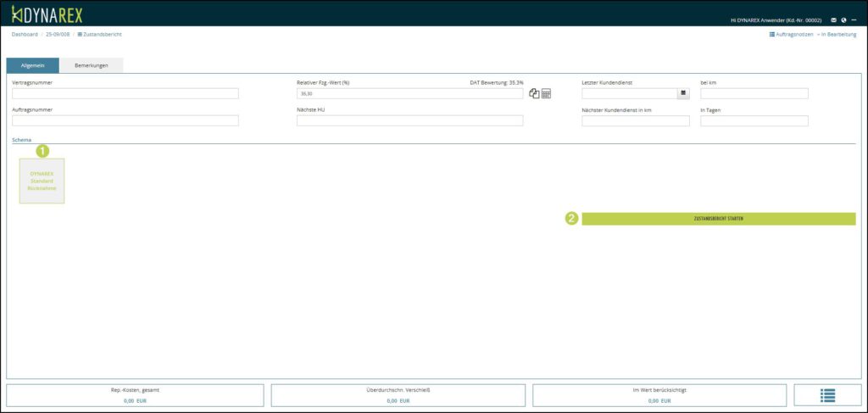The image size is (868, 413).
Task: Open calendar picker for Letzter Kundendienst
Action: coord(683,93)
